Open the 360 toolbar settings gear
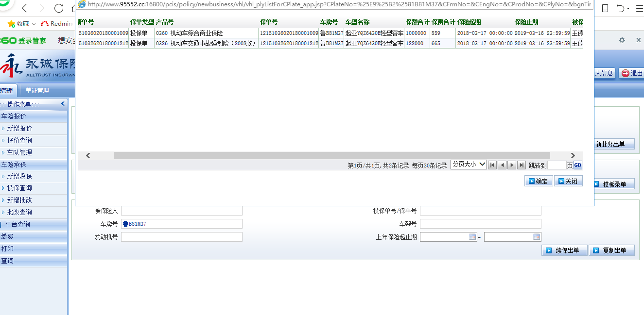Viewport: 644px width, 315px height. pos(622,40)
